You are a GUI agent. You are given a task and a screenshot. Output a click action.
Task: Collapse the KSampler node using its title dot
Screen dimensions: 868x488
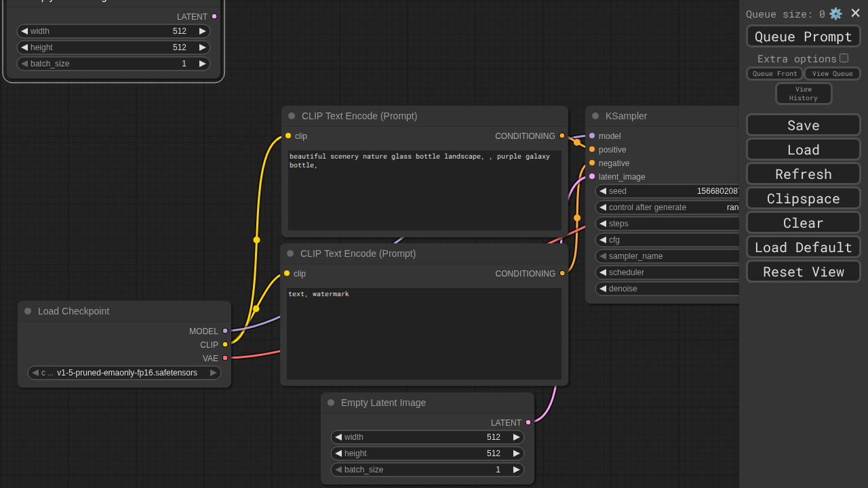pyautogui.click(x=595, y=116)
